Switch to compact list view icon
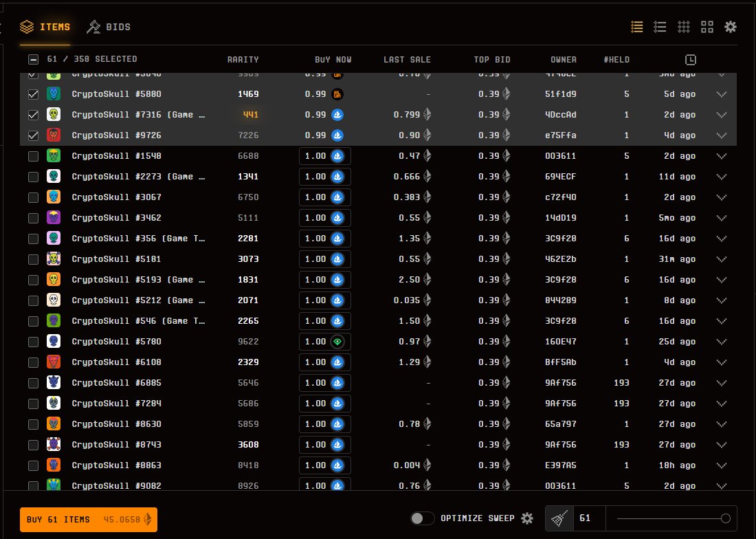Viewport: 756px width, 539px height. tap(637, 27)
